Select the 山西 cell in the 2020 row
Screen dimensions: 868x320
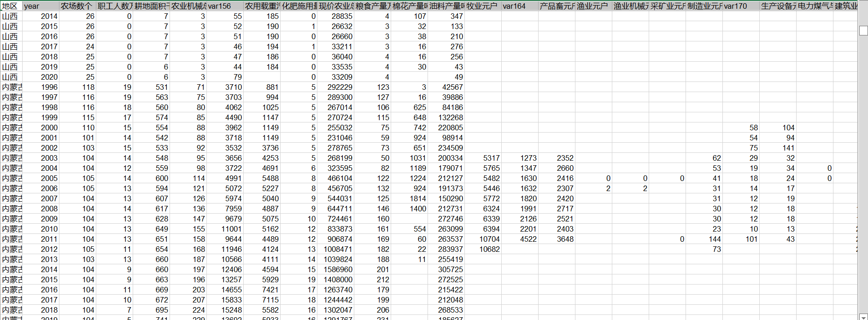click(11, 77)
